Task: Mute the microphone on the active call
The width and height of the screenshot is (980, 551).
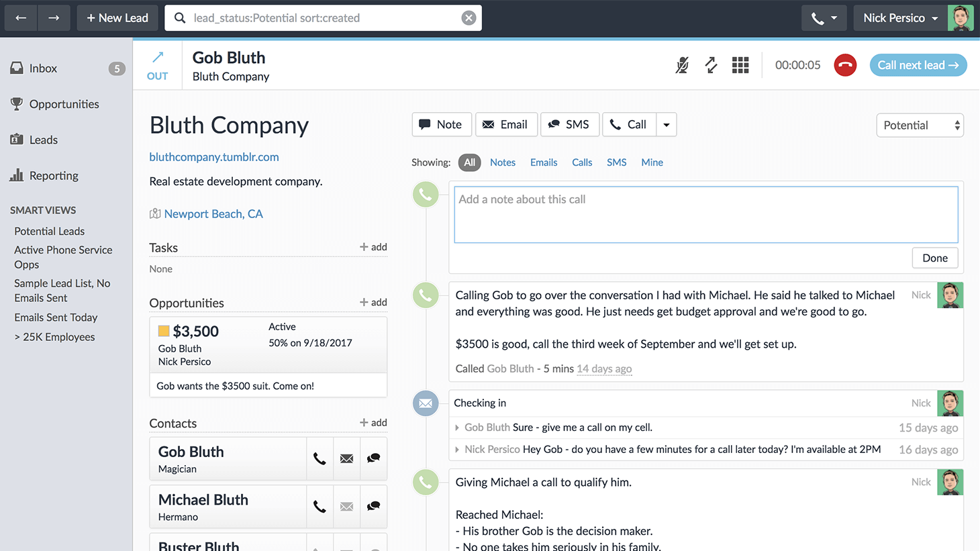Action: click(x=682, y=65)
